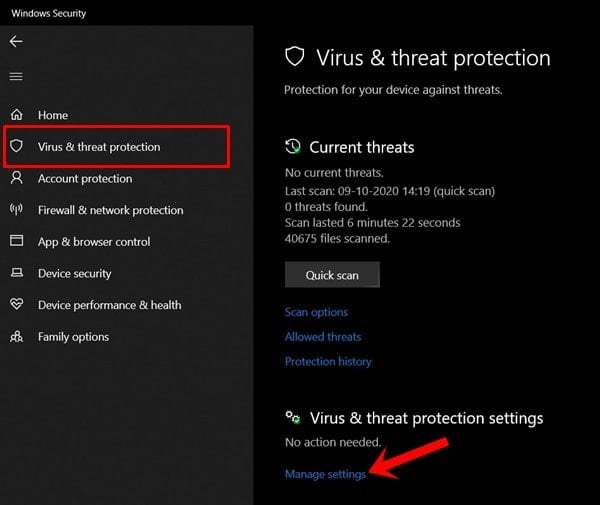Start a Quick scan

(332, 275)
